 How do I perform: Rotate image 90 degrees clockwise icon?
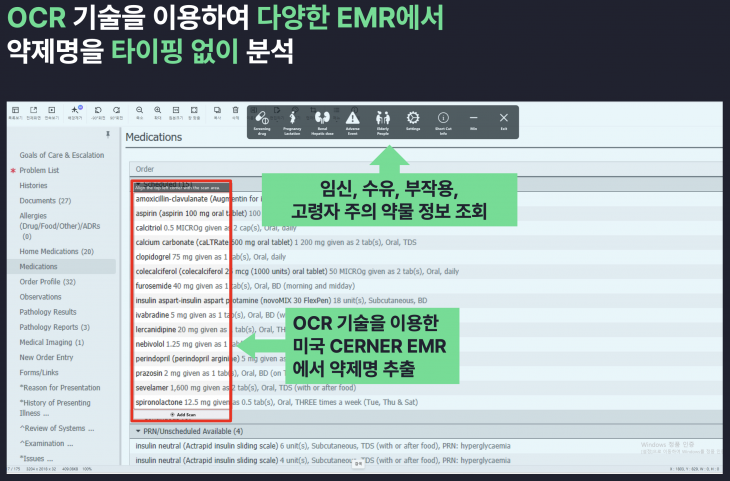click(116, 110)
